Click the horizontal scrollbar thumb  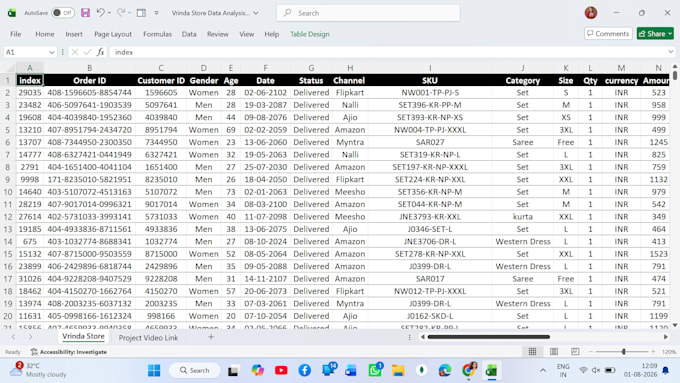tap(488, 337)
